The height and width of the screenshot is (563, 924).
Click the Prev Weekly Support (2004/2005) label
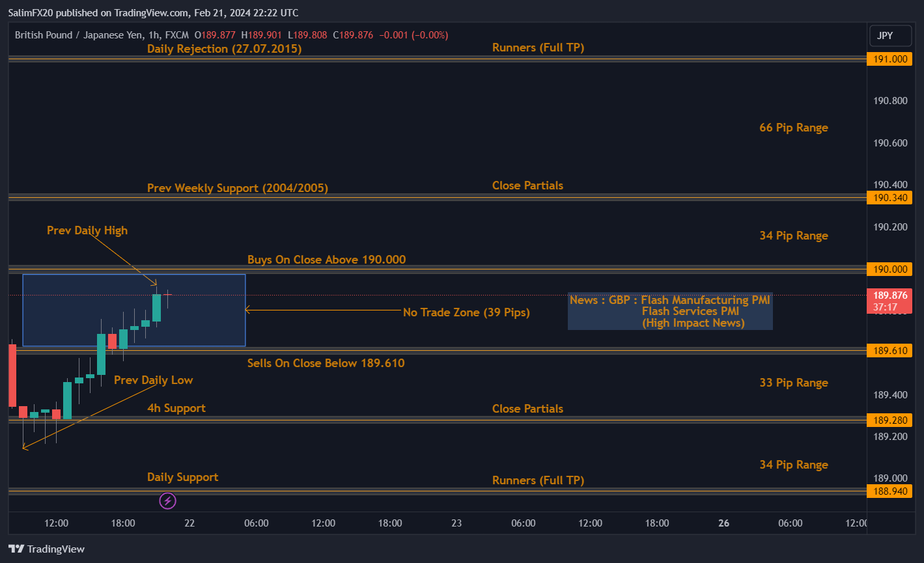tap(237, 188)
